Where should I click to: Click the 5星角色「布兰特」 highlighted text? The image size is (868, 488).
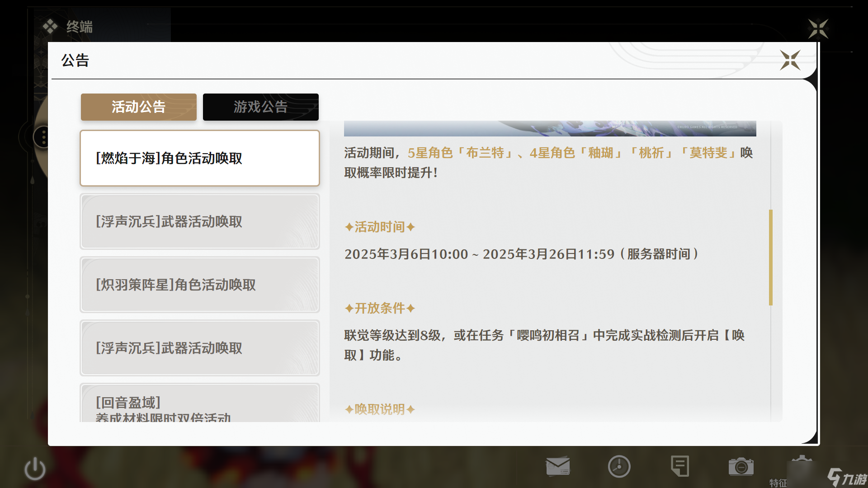pyautogui.click(x=461, y=153)
